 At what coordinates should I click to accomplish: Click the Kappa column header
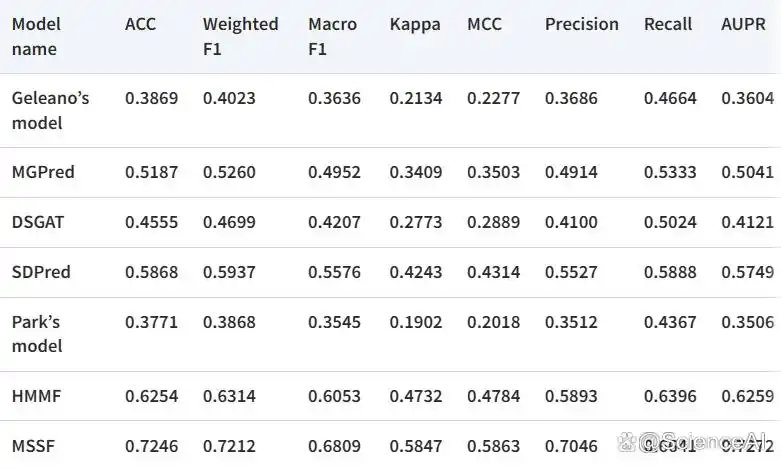pos(415,25)
